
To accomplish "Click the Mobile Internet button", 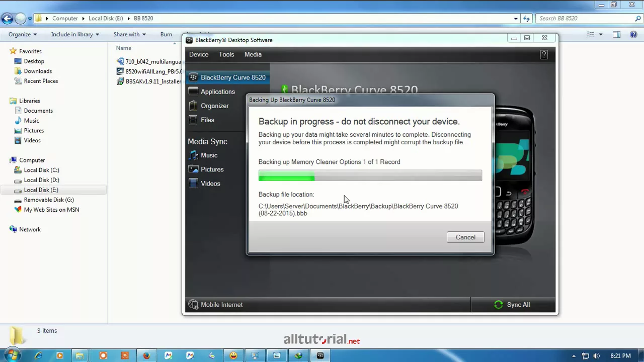I will tap(215, 305).
